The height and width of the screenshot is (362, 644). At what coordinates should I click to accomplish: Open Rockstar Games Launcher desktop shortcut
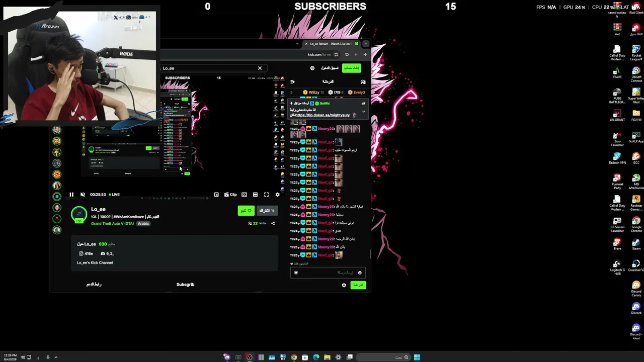coord(636,203)
